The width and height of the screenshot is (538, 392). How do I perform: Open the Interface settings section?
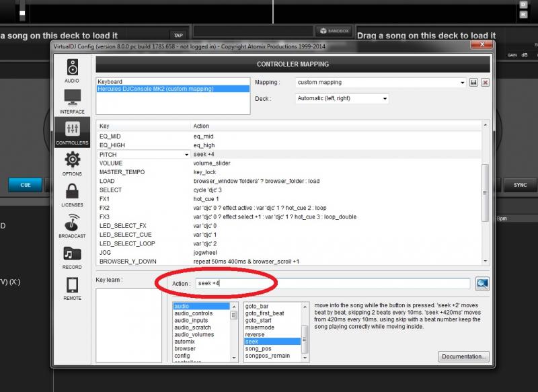click(72, 101)
